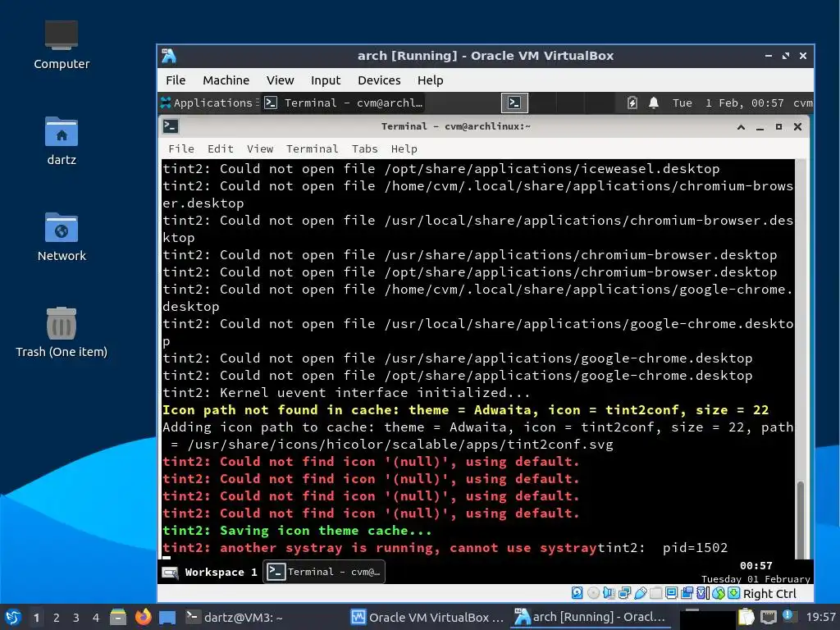Click the cvm user label in guest panel
840x630 pixels.
[x=802, y=103]
